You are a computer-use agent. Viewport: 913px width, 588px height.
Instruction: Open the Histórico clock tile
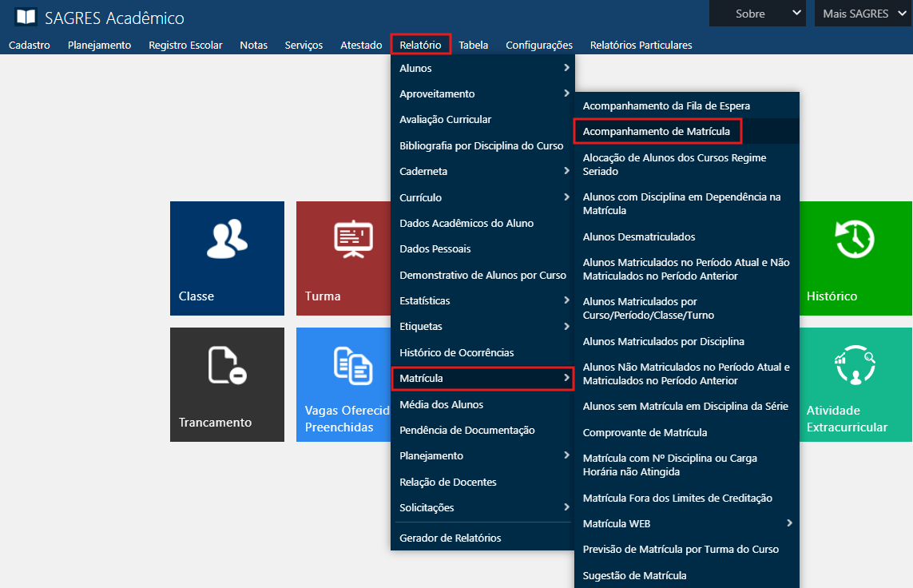point(854,257)
